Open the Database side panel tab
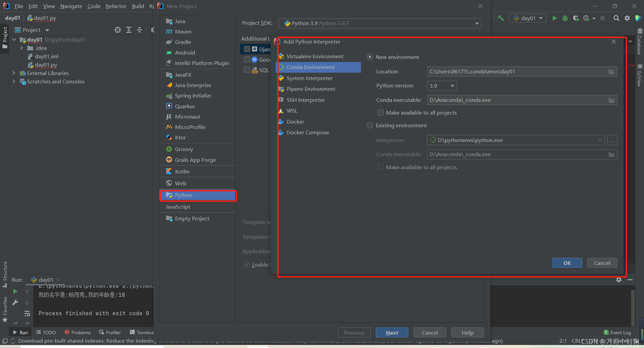 [640, 42]
